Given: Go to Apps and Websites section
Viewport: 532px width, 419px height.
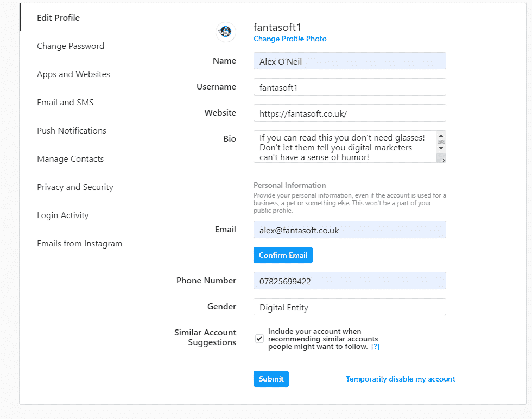Looking at the screenshot, I should pyautogui.click(x=73, y=74).
